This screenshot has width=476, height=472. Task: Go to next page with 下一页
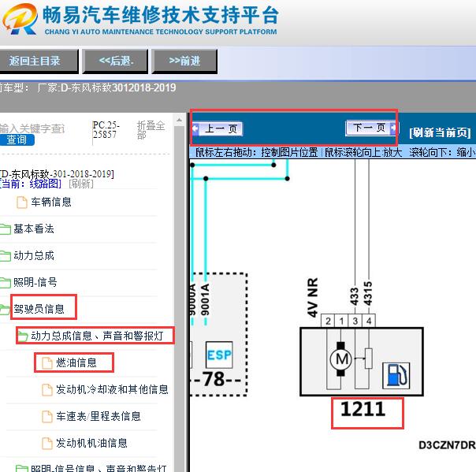pos(371,128)
